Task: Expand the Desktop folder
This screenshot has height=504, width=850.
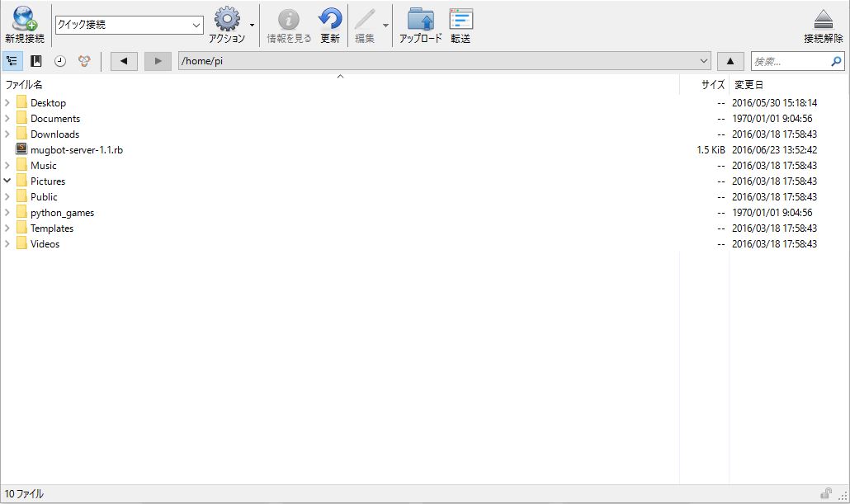Action: (7, 102)
